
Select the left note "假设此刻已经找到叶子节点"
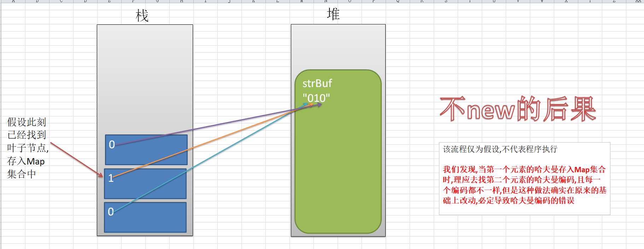pos(28,148)
